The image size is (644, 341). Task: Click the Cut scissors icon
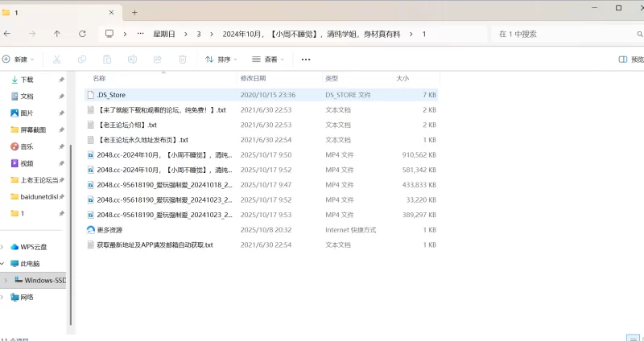(x=56, y=60)
